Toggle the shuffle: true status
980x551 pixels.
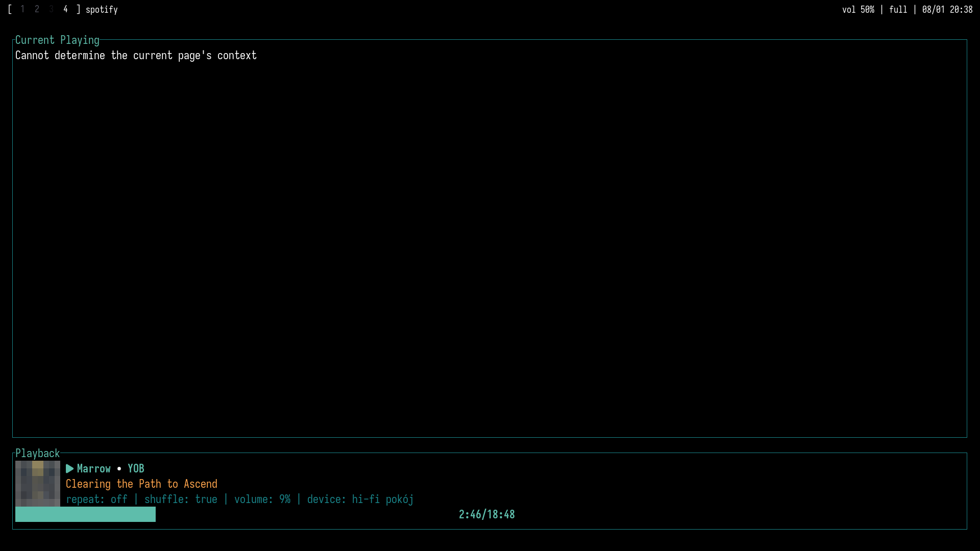tap(181, 499)
